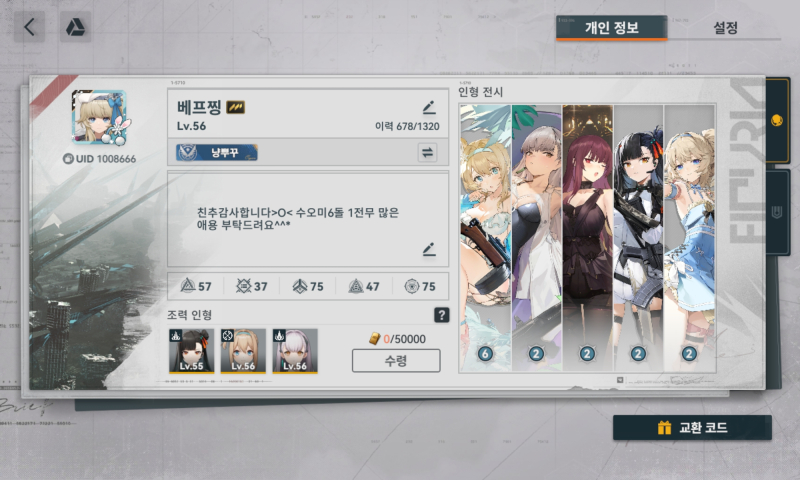The image size is (800, 480).
Task: Click the gold rank badge beside 베프찡
Action: tap(236, 107)
